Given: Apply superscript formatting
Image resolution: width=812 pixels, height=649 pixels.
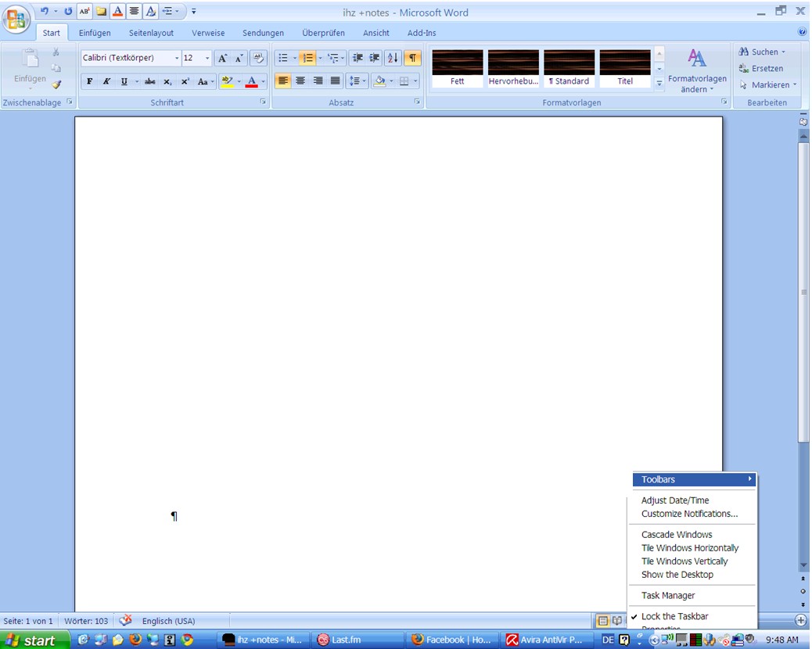Looking at the screenshot, I should pos(185,81).
